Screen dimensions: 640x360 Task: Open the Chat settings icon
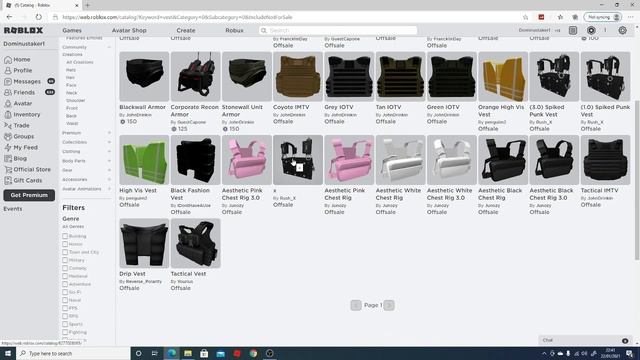[625, 340]
